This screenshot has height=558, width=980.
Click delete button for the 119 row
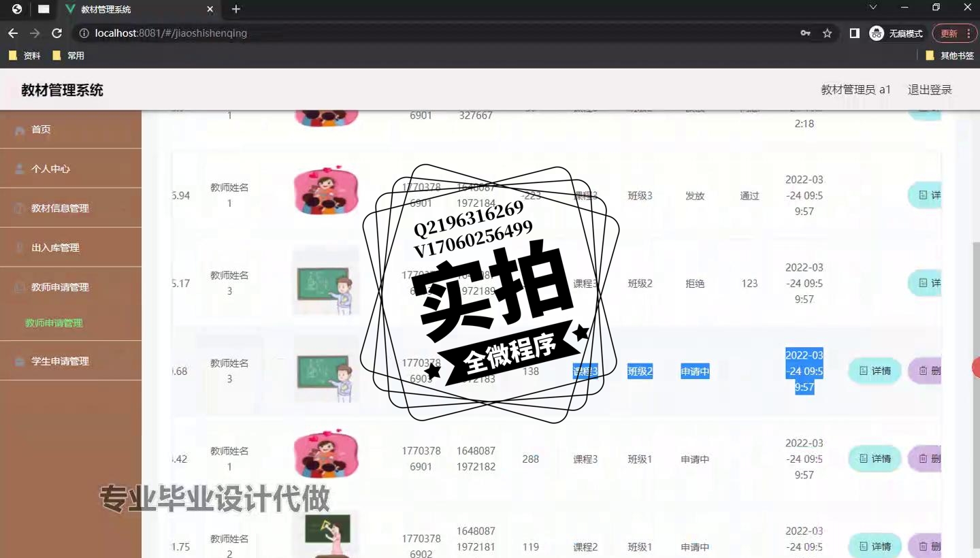tap(925, 546)
